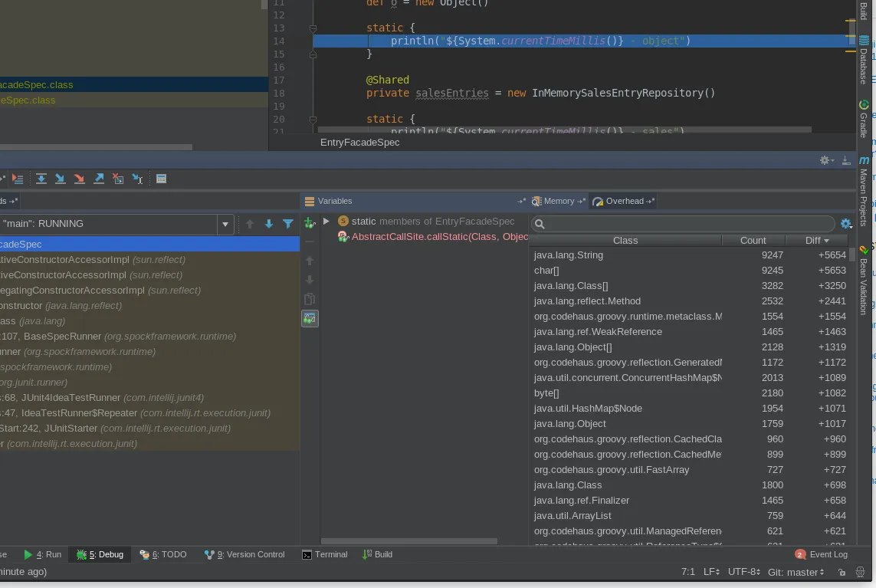Click the Memory view settings gear
Screen dimensions: 876x588
(846, 224)
